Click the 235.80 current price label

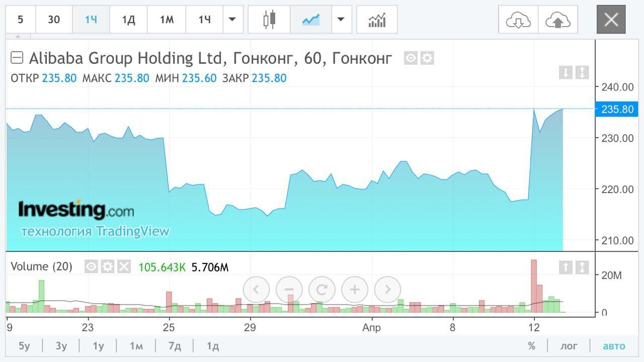[617, 109]
